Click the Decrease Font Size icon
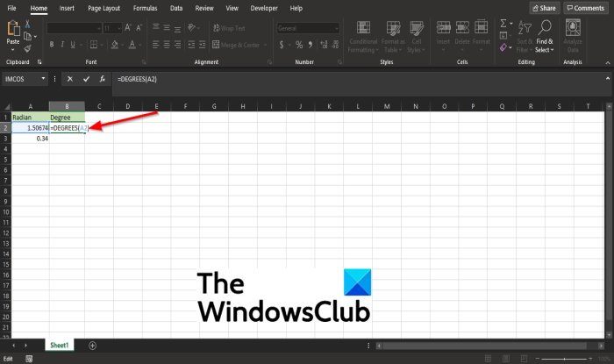The image size is (614, 364). [x=139, y=28]
